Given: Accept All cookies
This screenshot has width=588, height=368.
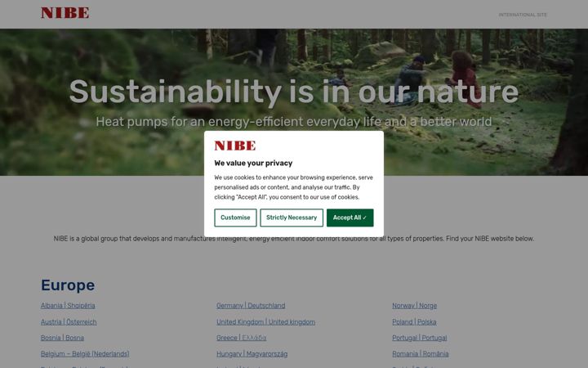Looking at the screenshot, I should (350, 218).
